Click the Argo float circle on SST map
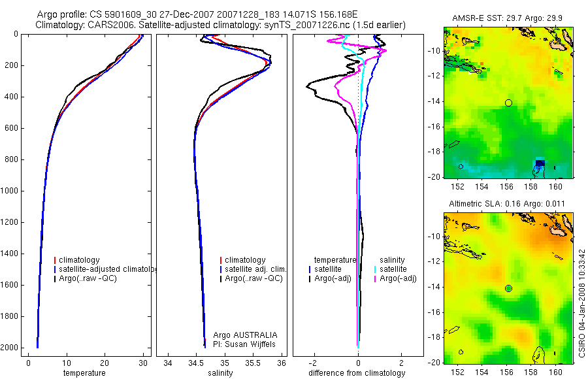This screenshot has width=588, height=379. [x=508, y=103]
